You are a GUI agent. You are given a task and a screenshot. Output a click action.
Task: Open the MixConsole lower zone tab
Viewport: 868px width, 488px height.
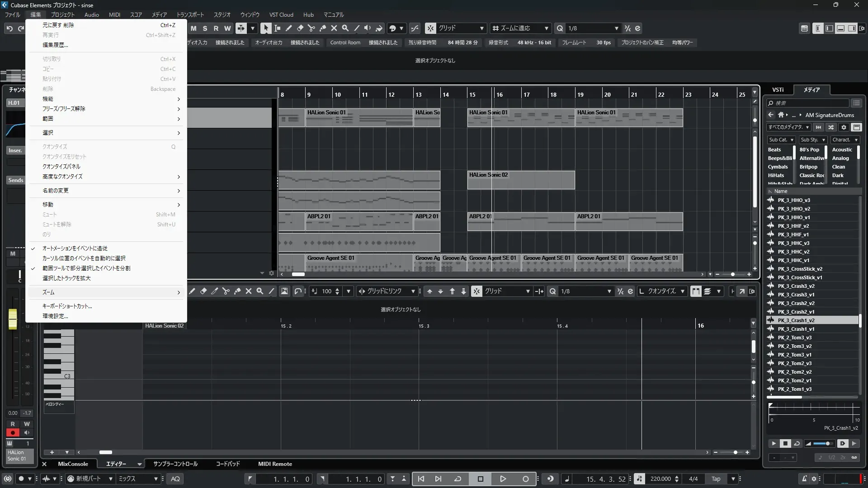73,464
